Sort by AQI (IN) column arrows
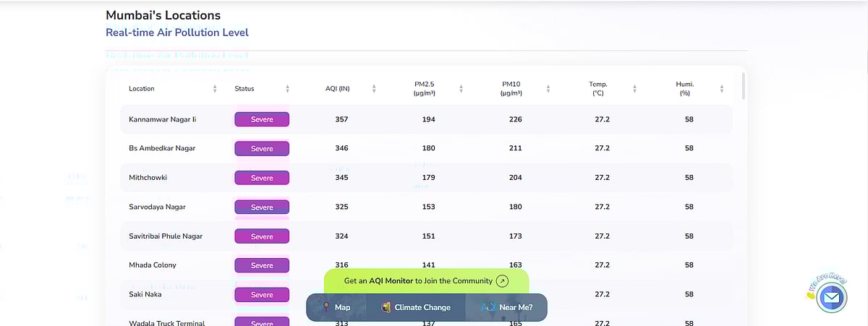 point(374,89)
